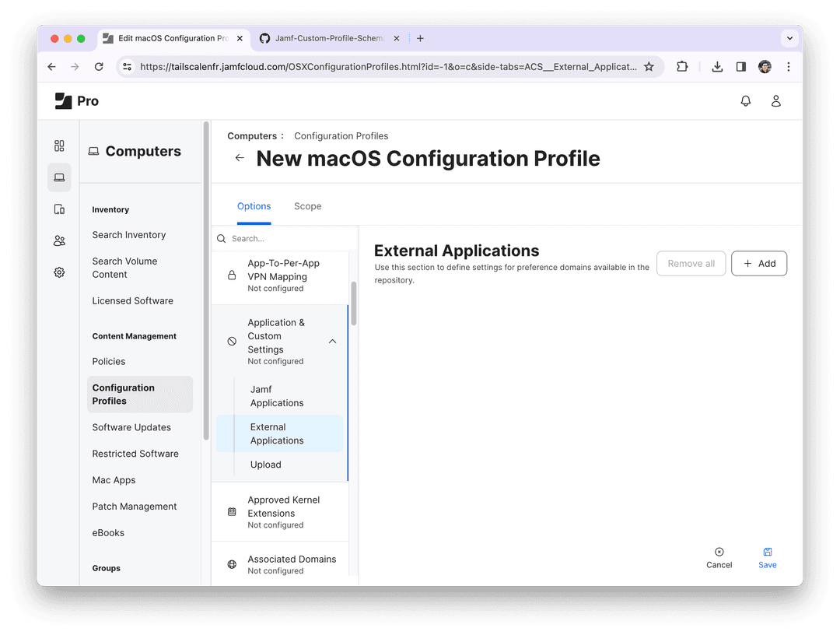Open the Chrome tab list dropdown
Screen dimensions: 840x635
tap(789, 38)
